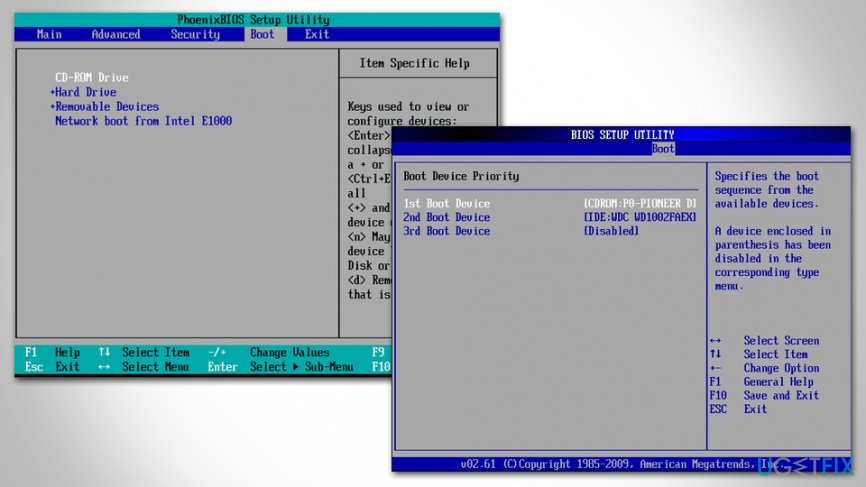Screen dimensions: 866x487
Task: Switch to the Advanced tab in PhoenixBIOS
Action: [x=116, y=34]
